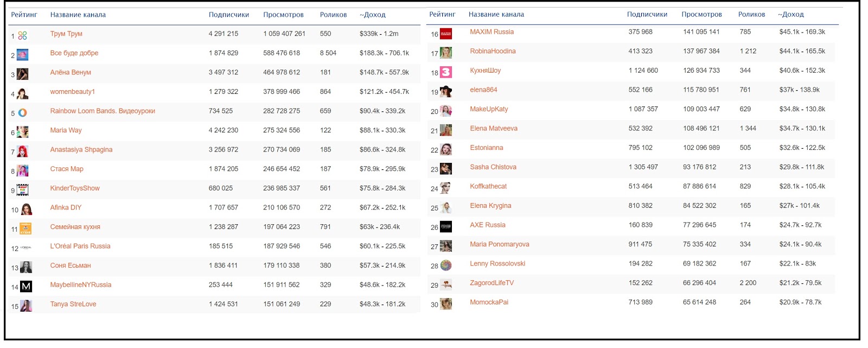Click the Tanya StreLove channel avatar
The image size is (868, 348).
click(26, 306)
